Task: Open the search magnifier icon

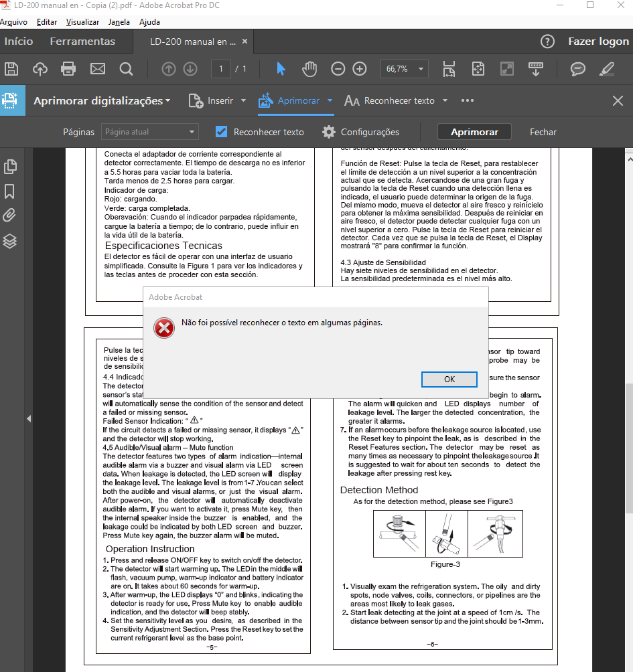Action: (126, 69)
